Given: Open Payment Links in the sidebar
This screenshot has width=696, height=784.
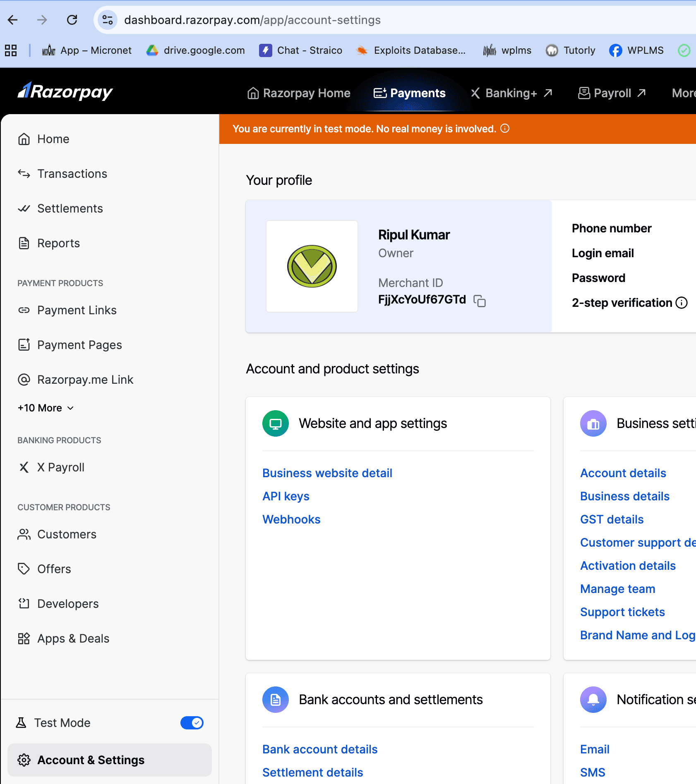Looking at the screenshot, I should pyautogui.click(x=110, y=310).
